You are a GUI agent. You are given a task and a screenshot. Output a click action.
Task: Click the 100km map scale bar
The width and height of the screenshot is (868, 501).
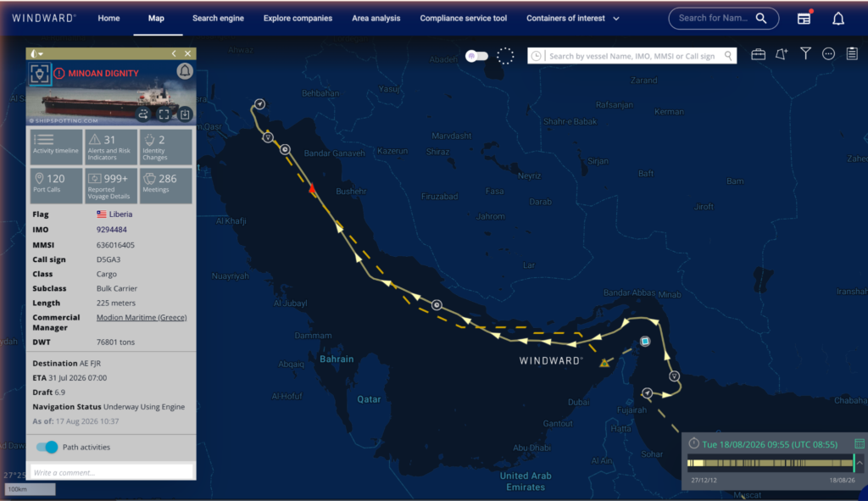point(30,489)
